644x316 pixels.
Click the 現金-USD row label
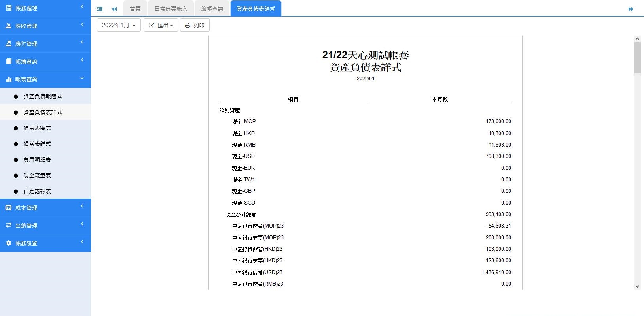243,156
